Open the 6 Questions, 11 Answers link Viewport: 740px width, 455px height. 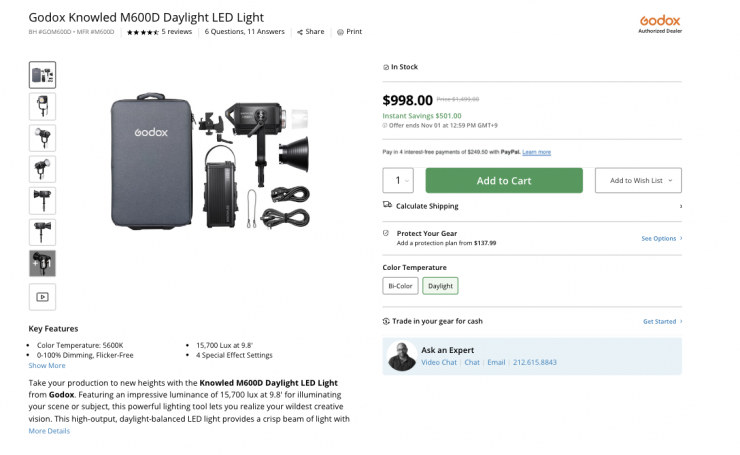247,32
